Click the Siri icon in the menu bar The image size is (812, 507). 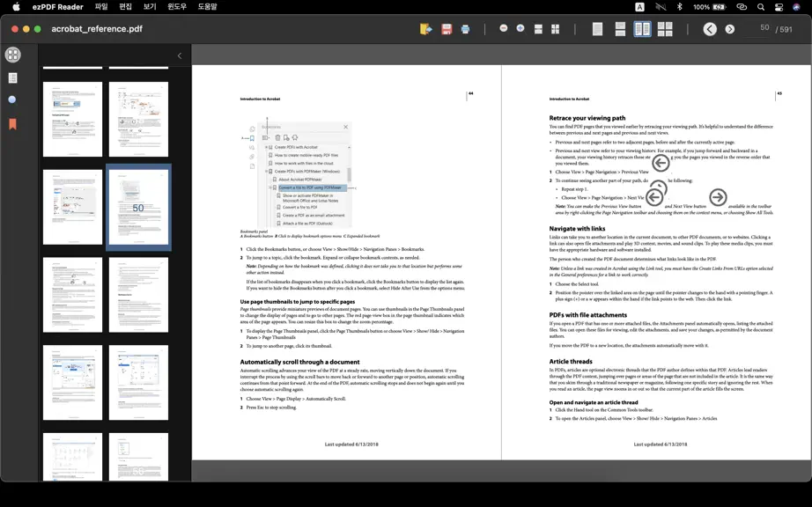[x=796, y=7]
